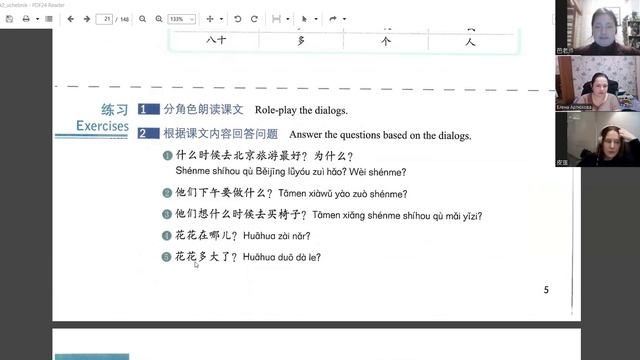Click the fit width icon
Screen dimensions: 640x360
[276, 19]
